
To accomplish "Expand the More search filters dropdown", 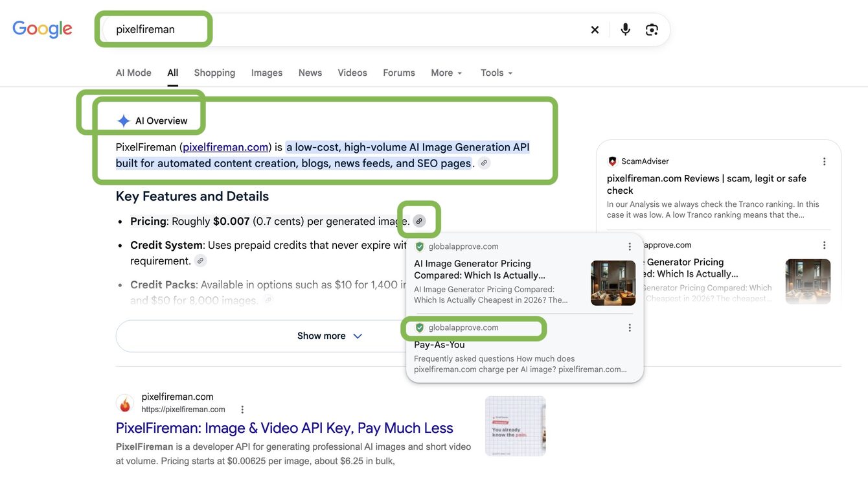I will tap(446, 73).
